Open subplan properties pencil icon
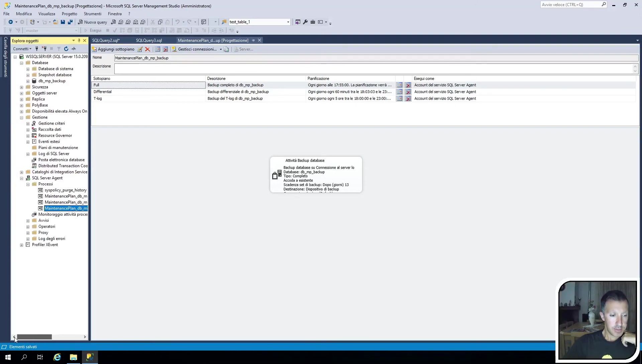The height and width of the screenshot is (364, 642). pyautogui.click(x=140, y=49)
